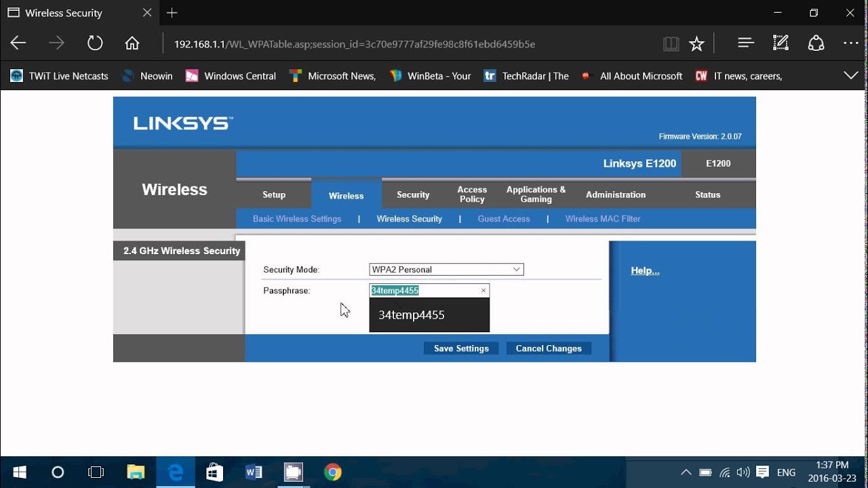The image size is (868, 488).
Task: Open Windows Store from taskbar
Action: pyautogui.click(x=214, y=472)
